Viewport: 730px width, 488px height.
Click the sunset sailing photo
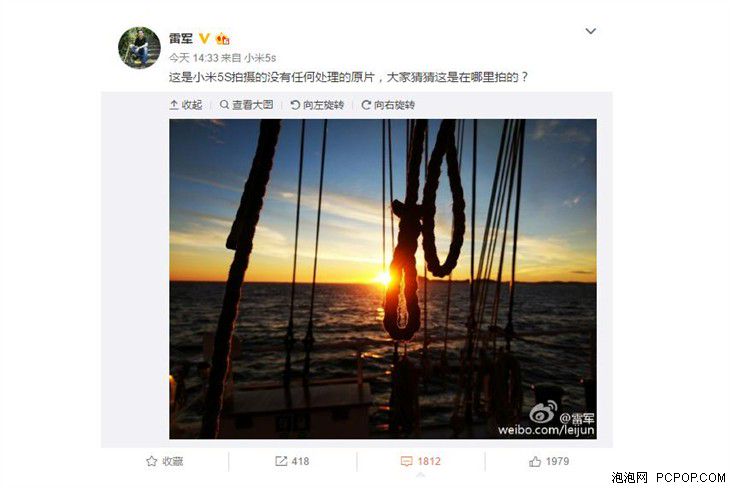pyautogui.click(x=383, y=279)
